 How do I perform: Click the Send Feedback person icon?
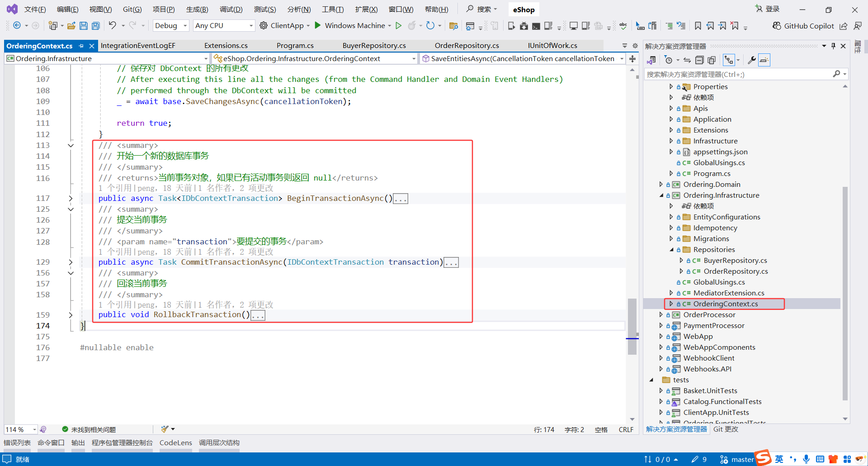pos(857,26)
